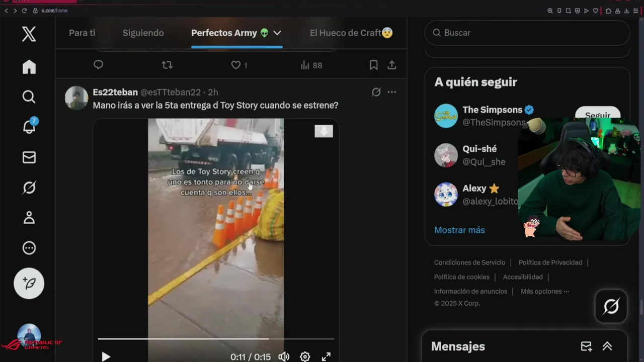
Task: Open Grok from the left sidebar
Action: [29, 188]
